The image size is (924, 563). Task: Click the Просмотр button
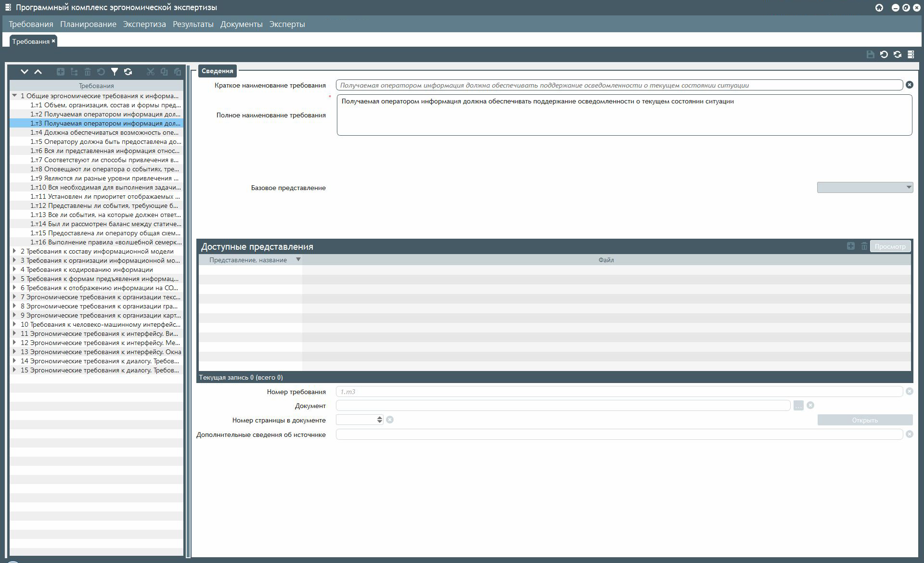point(890,246)
